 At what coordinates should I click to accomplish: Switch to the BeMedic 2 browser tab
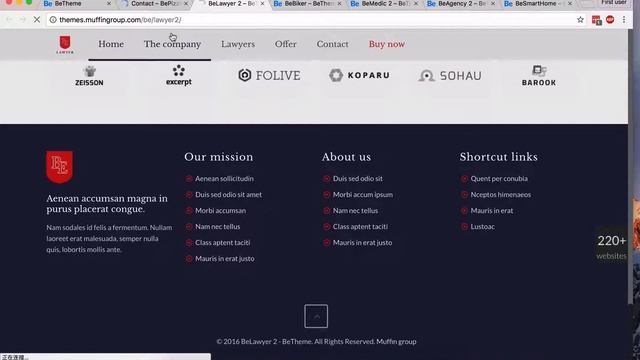(384, 4)
